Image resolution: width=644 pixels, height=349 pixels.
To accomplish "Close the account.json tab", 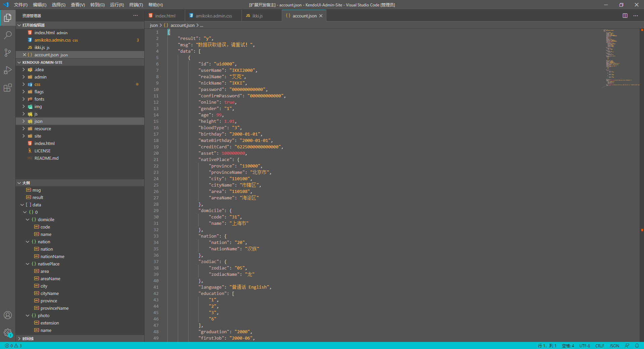I will (x=321, y=16).
